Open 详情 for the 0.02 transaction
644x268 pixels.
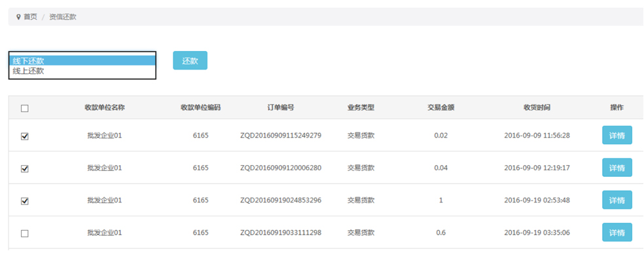(617, 135)
